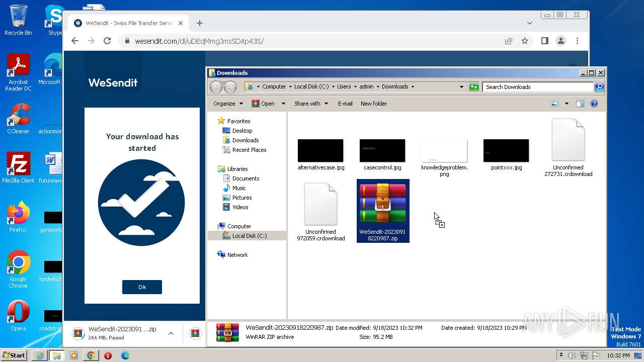Click the Chrome tab search chevron
This screenshot has height=362, width=644.
click(x=530, y=23)
